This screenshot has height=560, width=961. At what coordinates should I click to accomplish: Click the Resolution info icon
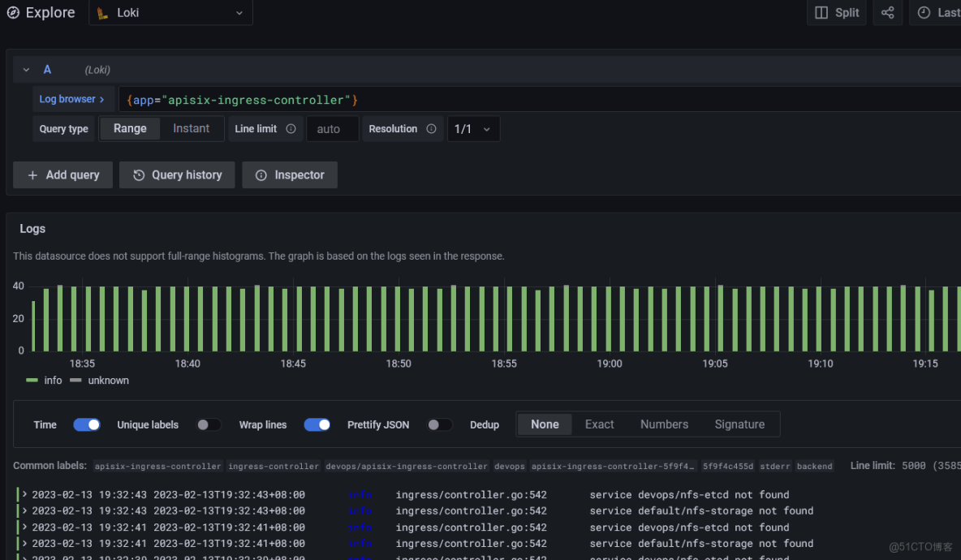[431, 129]
